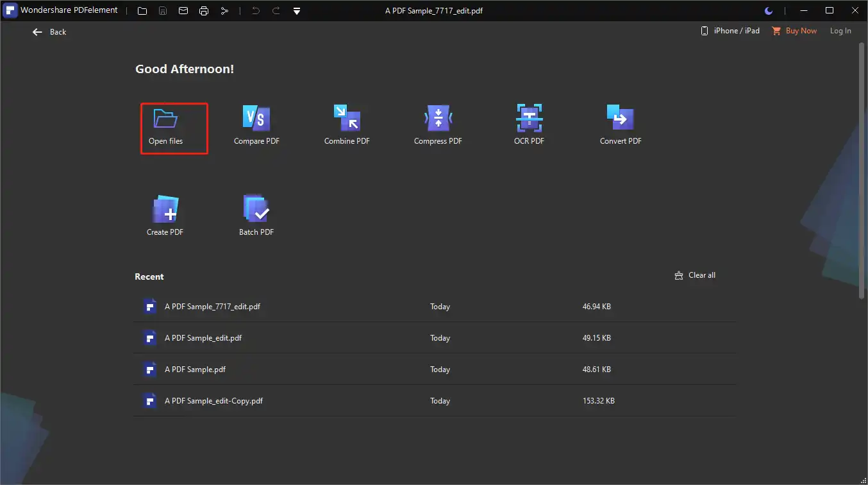Click the undo arrow in title bar
Image resolution: width=868 pixels, height=485 pixels.
pyautogui.click(x=255, y=11)
